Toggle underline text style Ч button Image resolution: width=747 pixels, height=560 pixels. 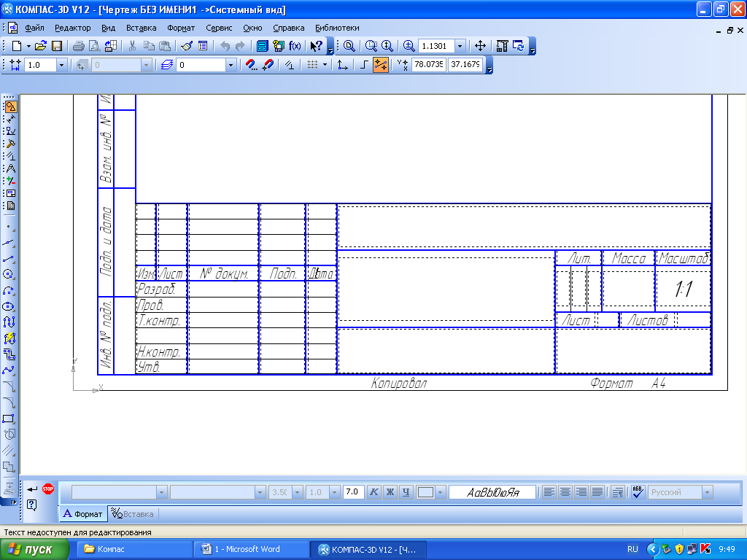[x=406, y=492]
